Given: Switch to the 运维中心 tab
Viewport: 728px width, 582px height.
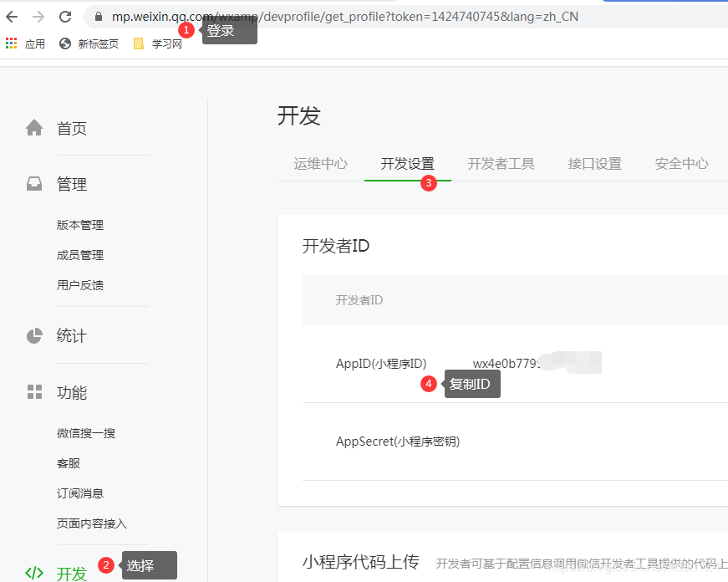Looking at the screenshot, I should pos(320,164).
